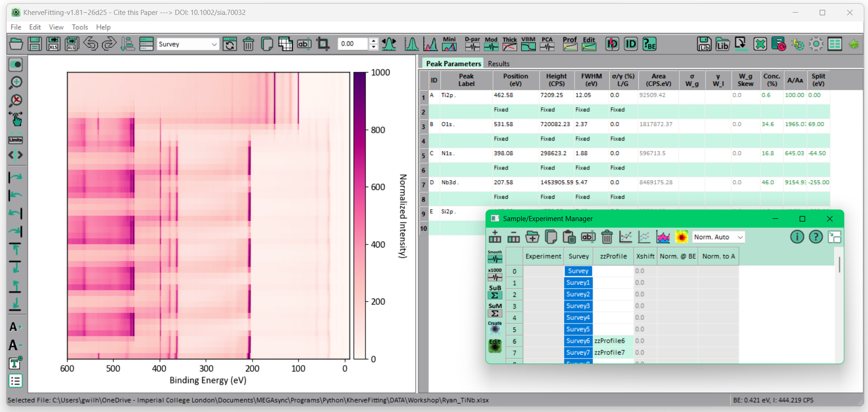This screenshot has height=412, width=868.
Task: Export data using the first XLS icon
Action: pos(53,44)
